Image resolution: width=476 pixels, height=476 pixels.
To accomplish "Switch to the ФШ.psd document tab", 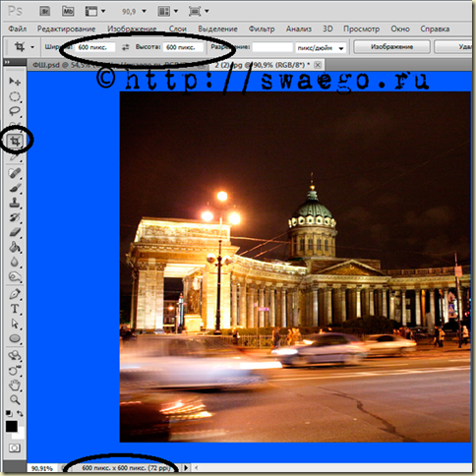I will (118, 65).
